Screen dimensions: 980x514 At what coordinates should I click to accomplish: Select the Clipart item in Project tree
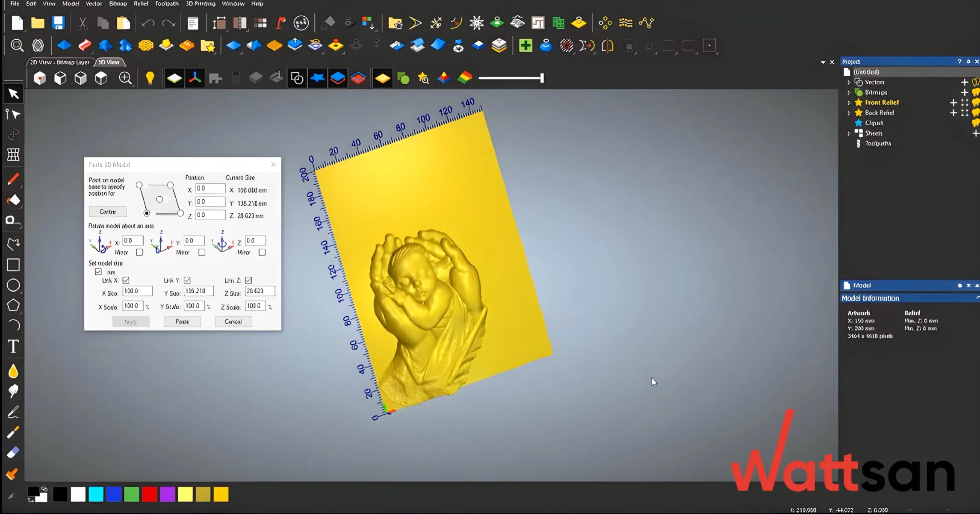[874, 123]
